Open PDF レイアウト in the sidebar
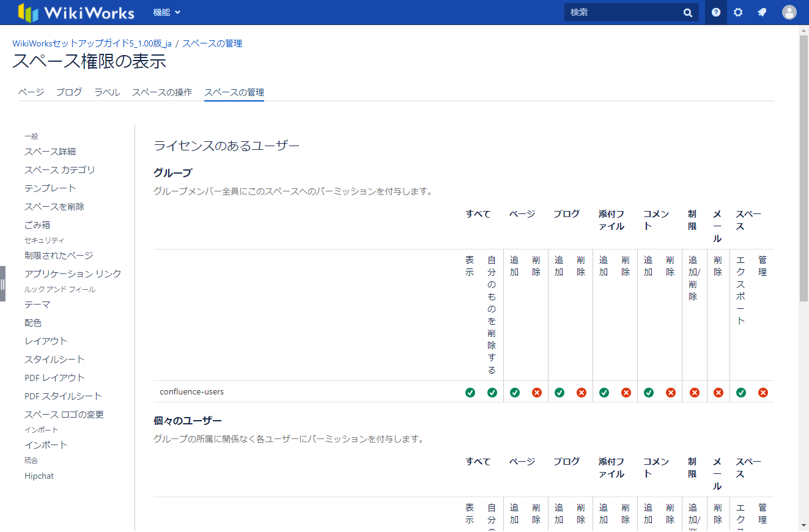Viewport: 809px width, 532px height. (x=54, y=378)
